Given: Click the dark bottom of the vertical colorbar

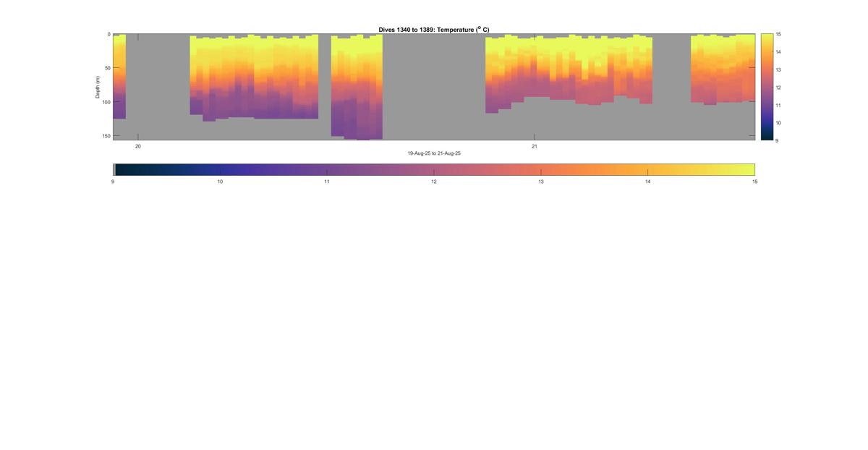Looking at the screenshot, I should pyautogui.click(x=766, y=136).
